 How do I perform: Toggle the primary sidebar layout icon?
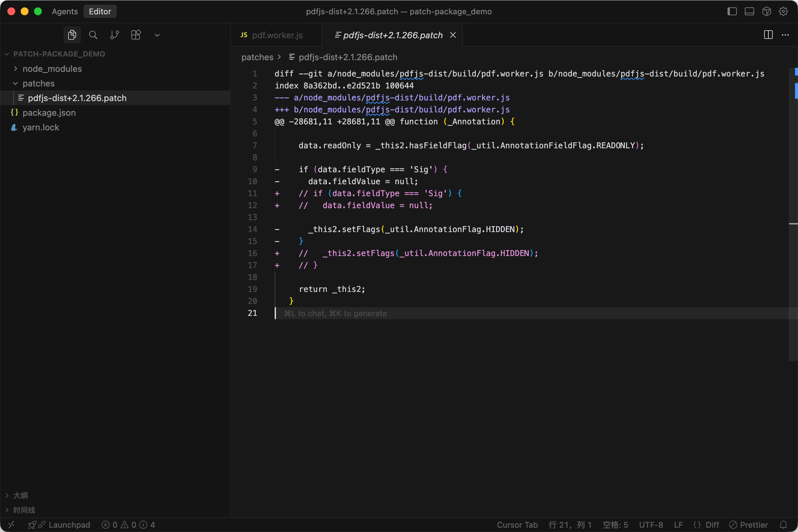[732, 12]
